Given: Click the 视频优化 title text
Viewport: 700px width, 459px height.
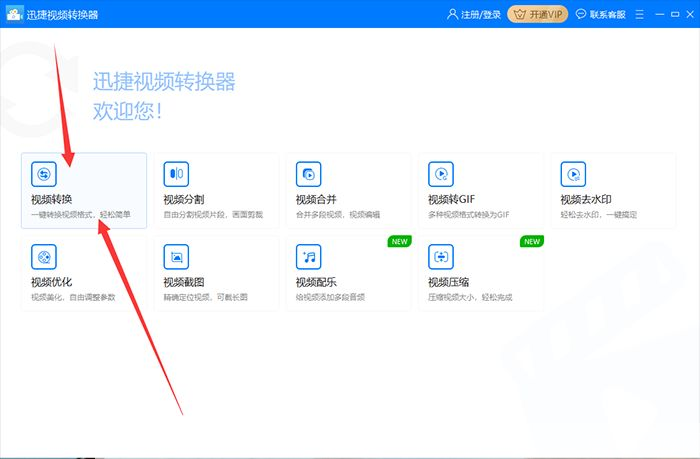Looking at the screenshot, I should pos(52,282).
